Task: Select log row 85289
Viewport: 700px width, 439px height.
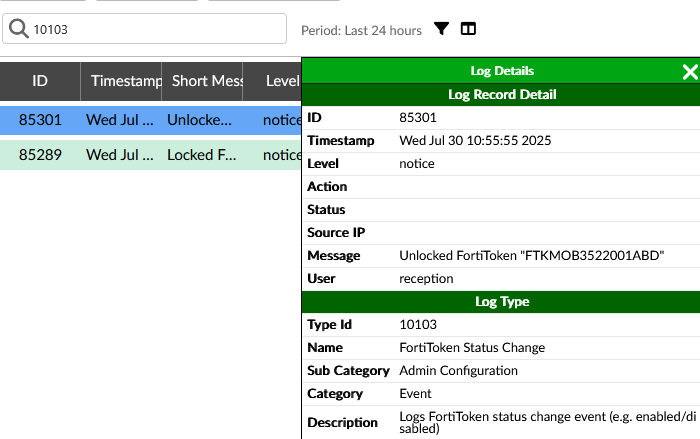Action: pyautogui.click(x=40, y=155)
